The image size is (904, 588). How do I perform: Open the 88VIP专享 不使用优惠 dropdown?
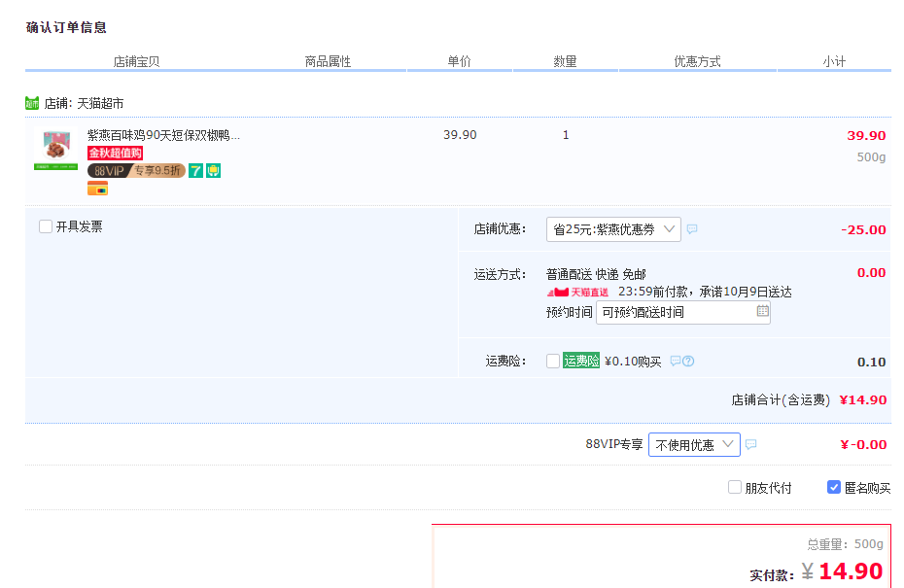[x=694, y=444]
